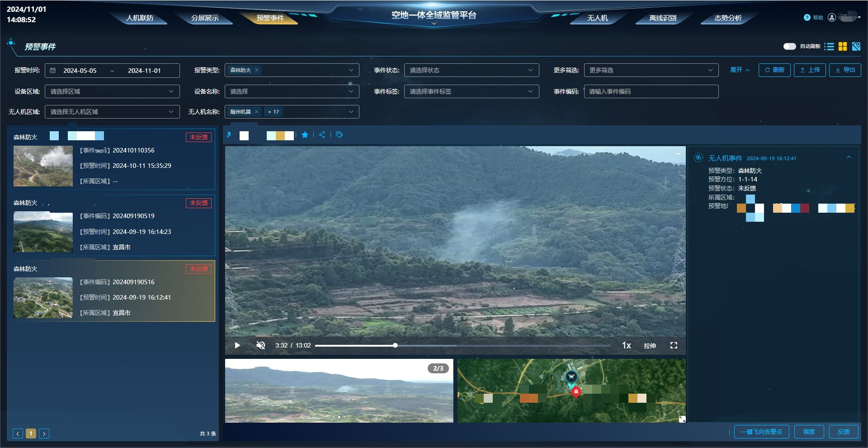The width and height of the screenshot is (868, 448).
Task: Expand the 设备区域 region dropdown
Action: coord(112,91)
